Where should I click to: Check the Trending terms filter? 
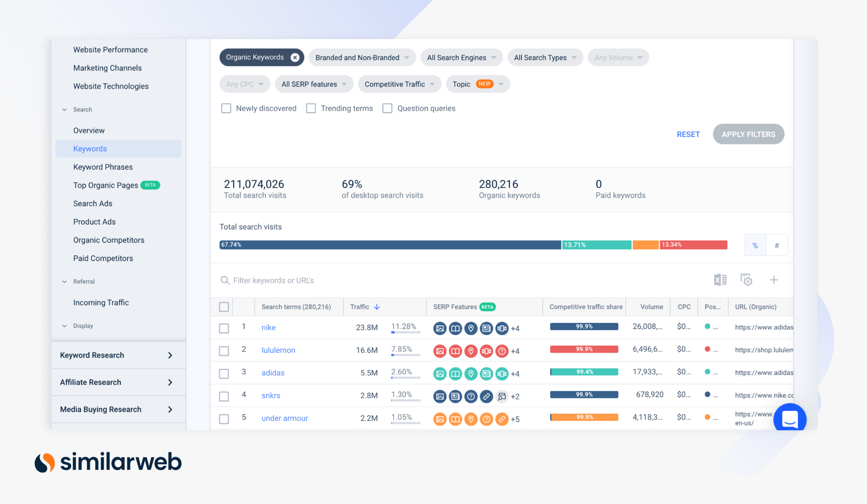[311, 108]
